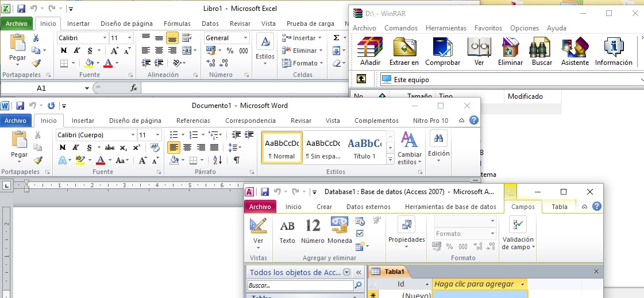Click the clear formatting icon in Word
644x298 pixels.
point(155,148)
